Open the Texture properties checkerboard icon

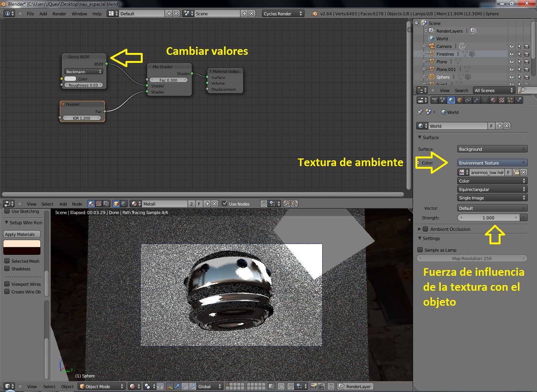point(502,100)
